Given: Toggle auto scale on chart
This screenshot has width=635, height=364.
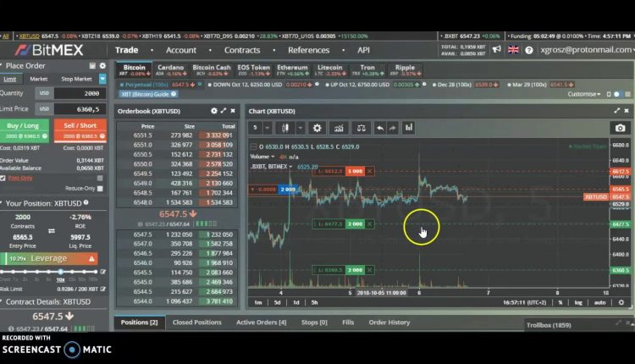Looking at the screenshot, I should (599, 302).
